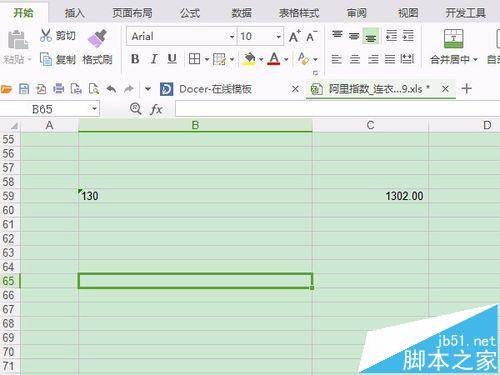The image size is (500, 375).
Task: Switch to the 公式 (Formulas) tab
Action: (190, 13)
